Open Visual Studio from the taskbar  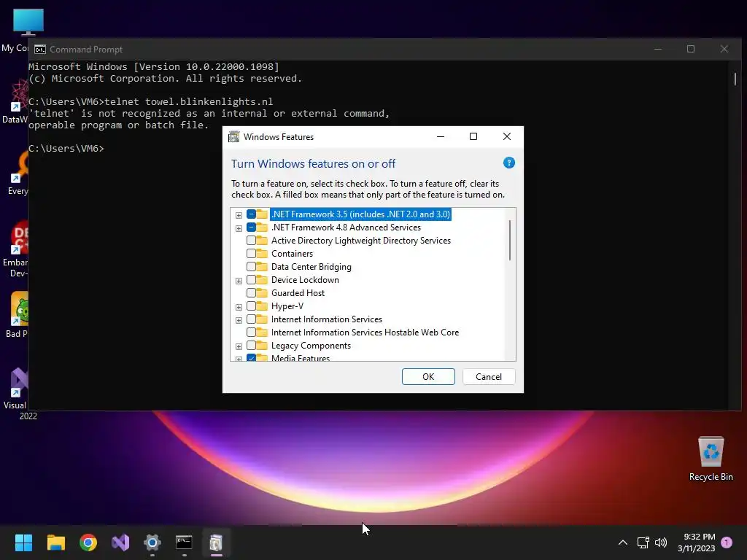pyautogui.click(x=120, y=542)
